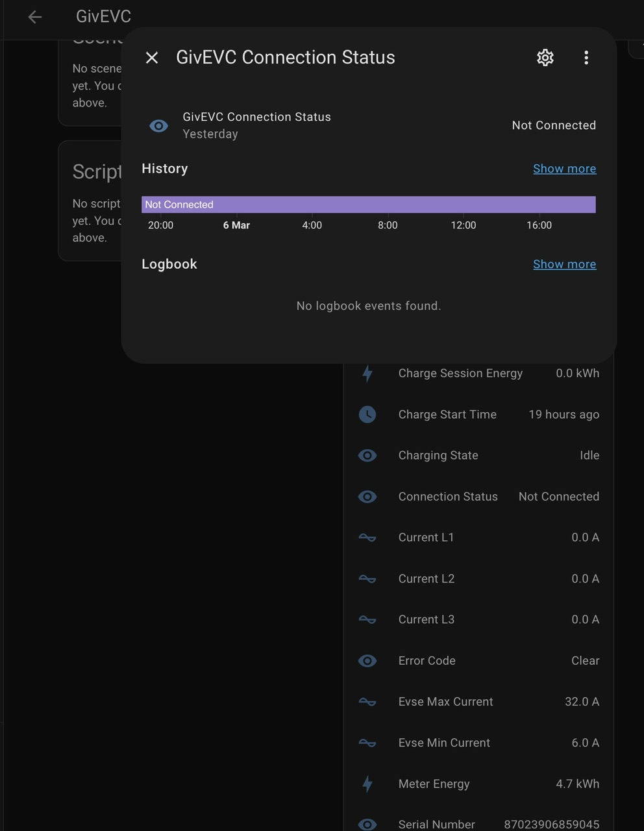The height and width of the screenshot is (831, 644).
Task: Open the Evse Max Current entity
Action: [445, 702]
